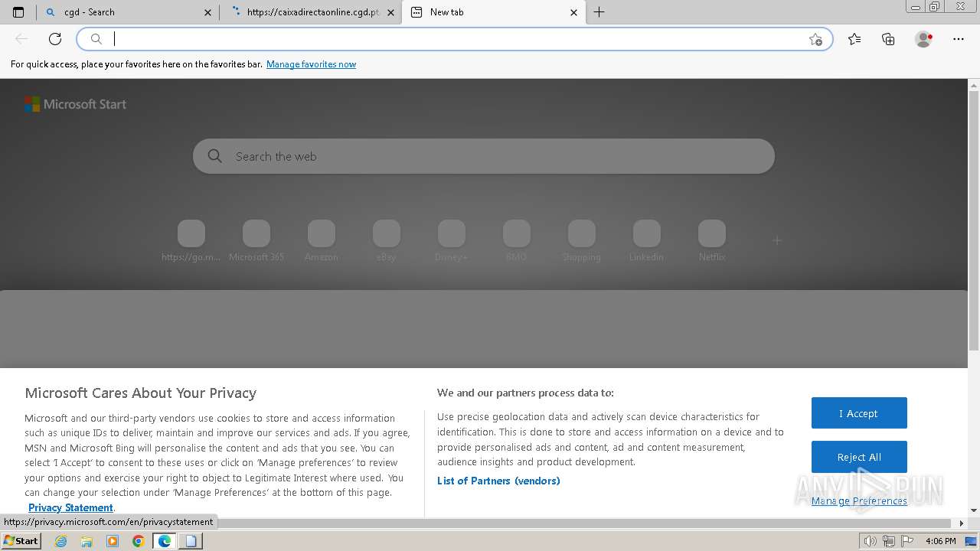Open the tab actions menu icon
Viewport: 980px width, 551px height.
[18, 12]
